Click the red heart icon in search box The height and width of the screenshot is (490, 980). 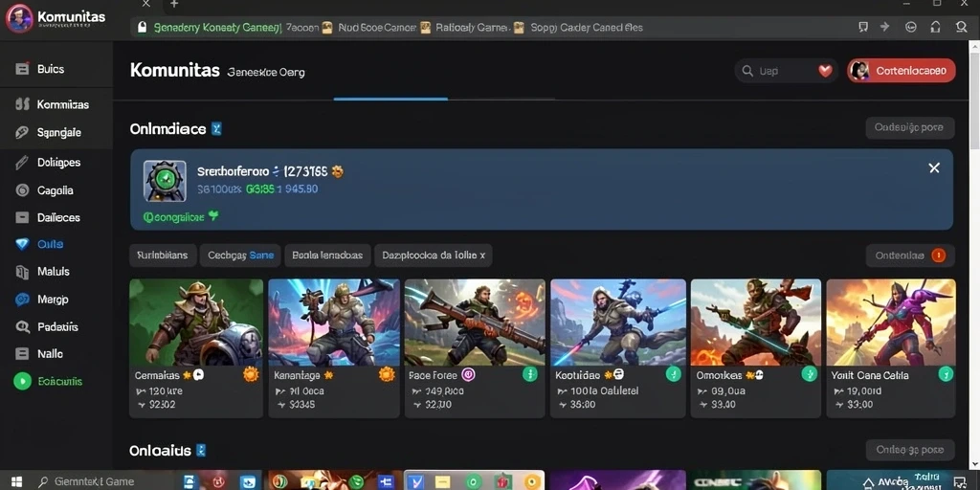pos(825,71)
